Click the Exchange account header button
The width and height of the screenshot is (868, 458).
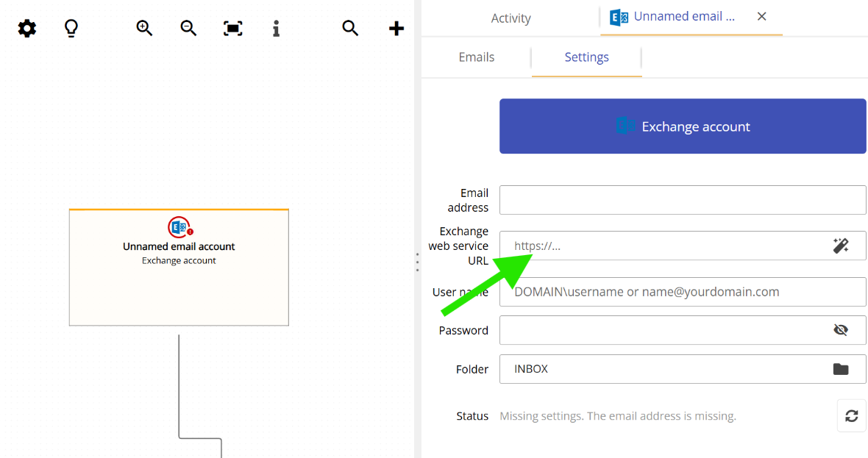pyautogui.click(x=683, y=126)
